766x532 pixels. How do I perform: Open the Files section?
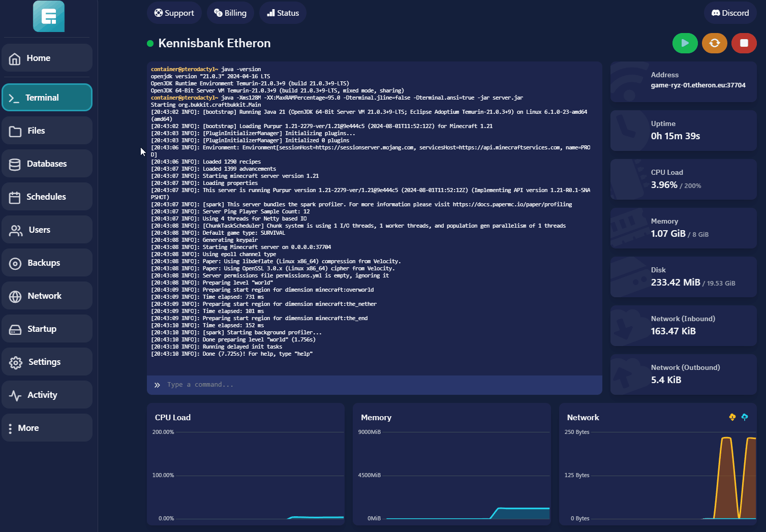[47, 131]
